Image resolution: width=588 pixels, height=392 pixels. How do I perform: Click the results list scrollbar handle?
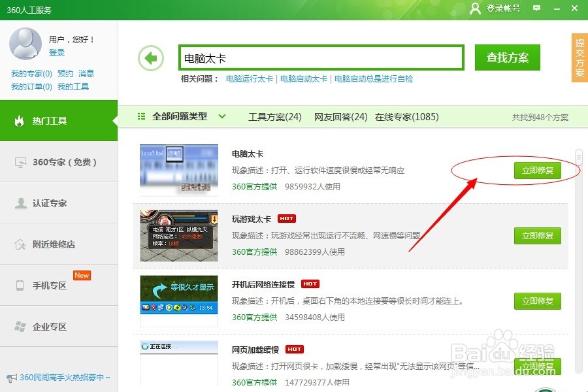point(579,157)
